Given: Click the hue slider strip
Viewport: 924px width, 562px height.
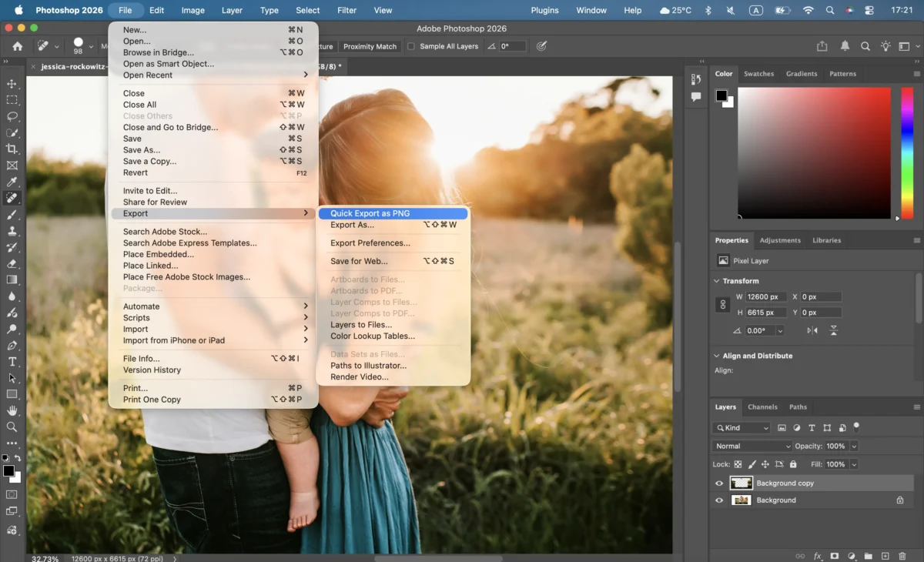Looking at the screenshot, I should point(908,153).
